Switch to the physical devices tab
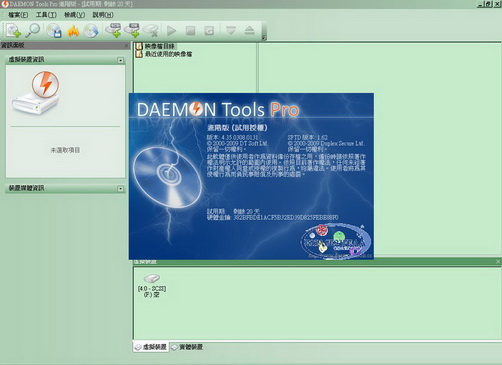502x365 pixels. tap(187, 347)
